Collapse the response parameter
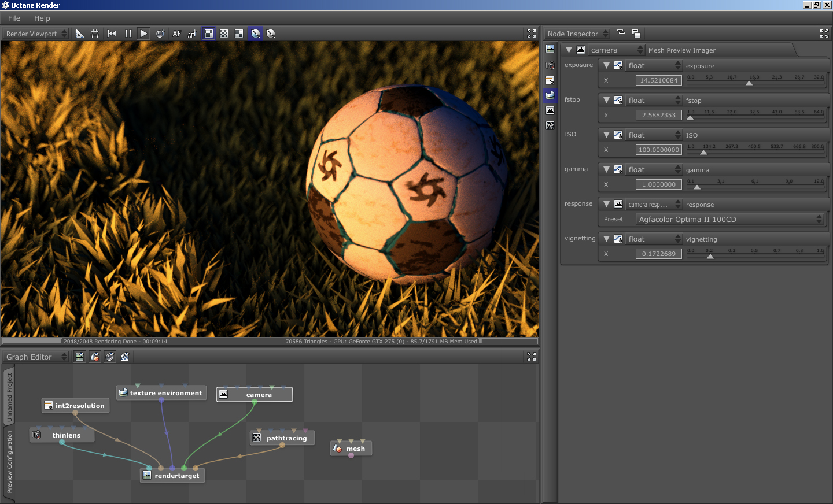 click(x=606, y=204)
